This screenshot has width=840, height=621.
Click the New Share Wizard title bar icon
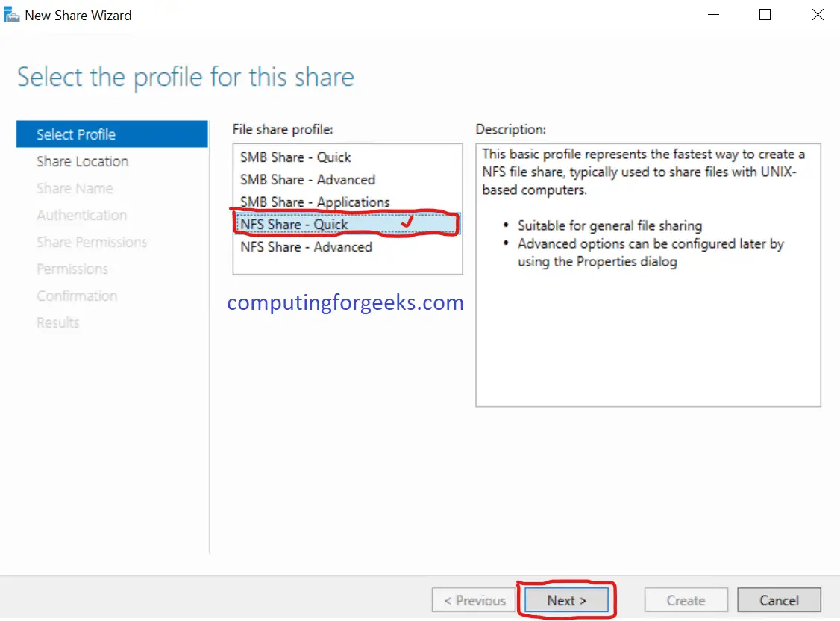tap(12, 13)
